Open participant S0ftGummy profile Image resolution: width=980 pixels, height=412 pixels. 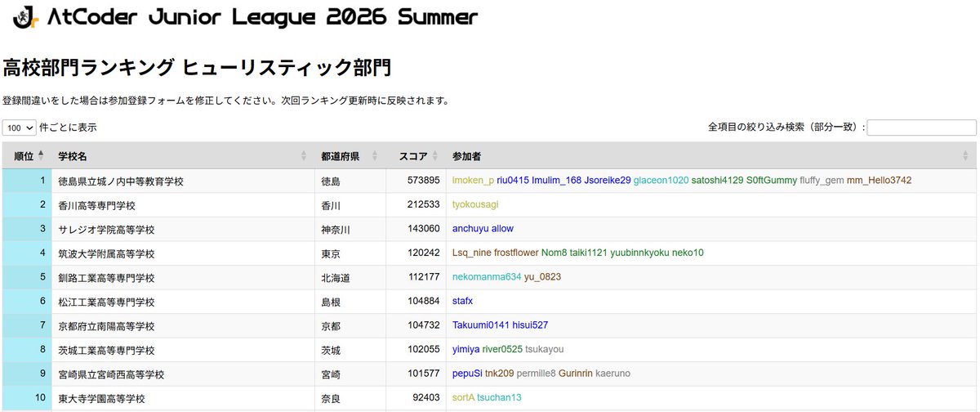click(x=771, y=180)
